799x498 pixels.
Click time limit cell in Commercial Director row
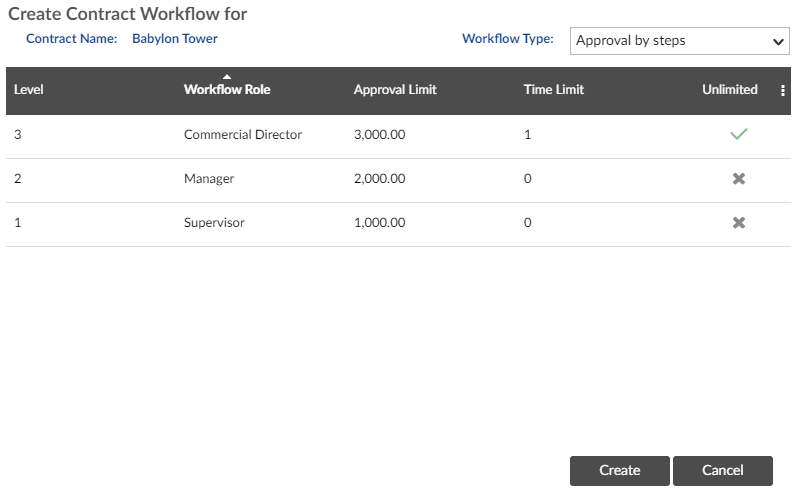(x=527, y=135)
